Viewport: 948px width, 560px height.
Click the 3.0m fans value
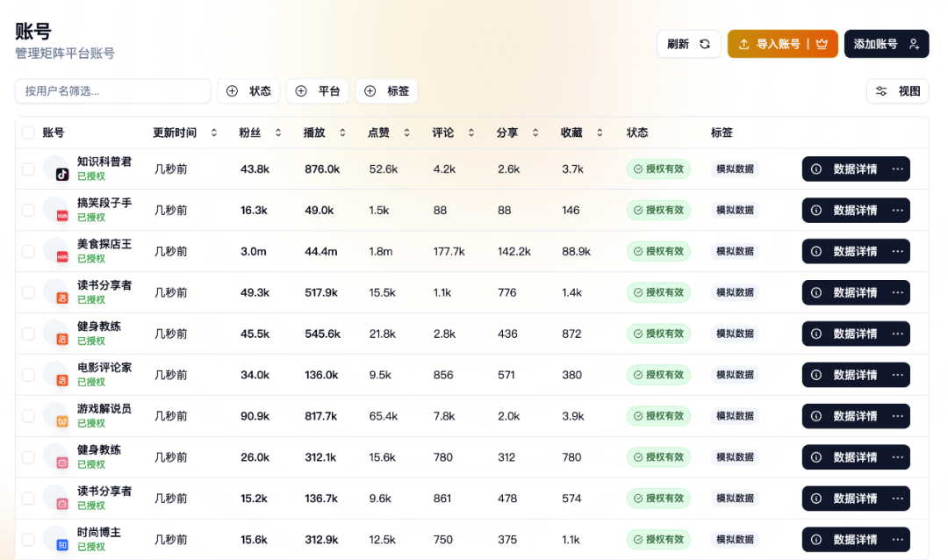click(254, 252)
